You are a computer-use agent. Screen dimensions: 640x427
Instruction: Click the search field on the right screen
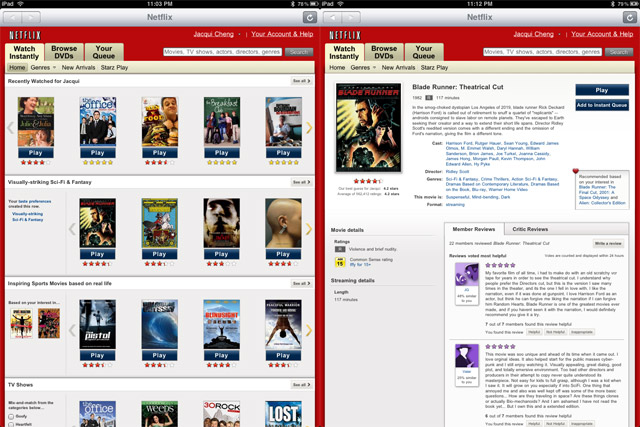tap(542, 52)
